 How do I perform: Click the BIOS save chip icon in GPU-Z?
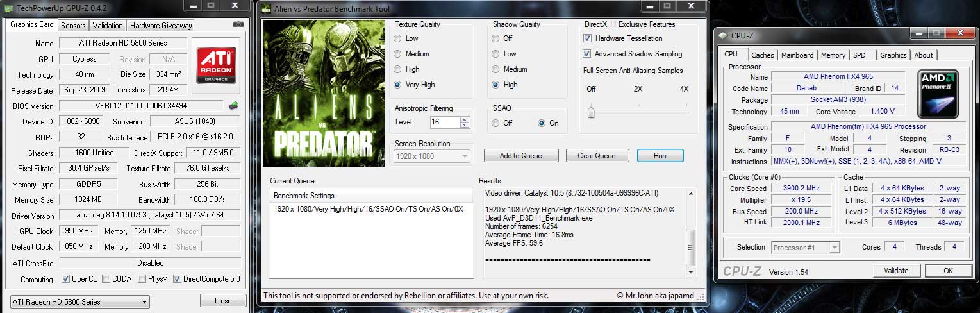[x=233, y=106]
